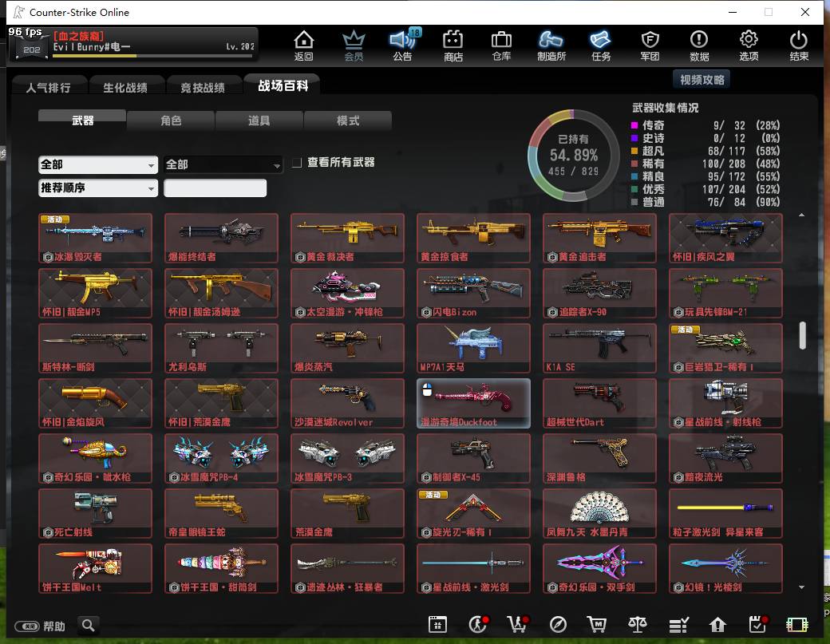Open the calendar icon in the bottom bar
This screenshot has width=830, height=644.
[x=437, y=625]
